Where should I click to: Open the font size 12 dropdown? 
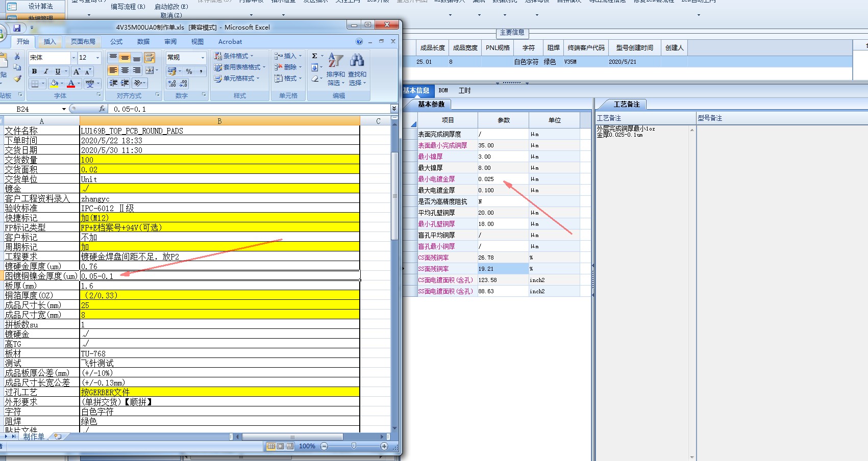(97, 58)
